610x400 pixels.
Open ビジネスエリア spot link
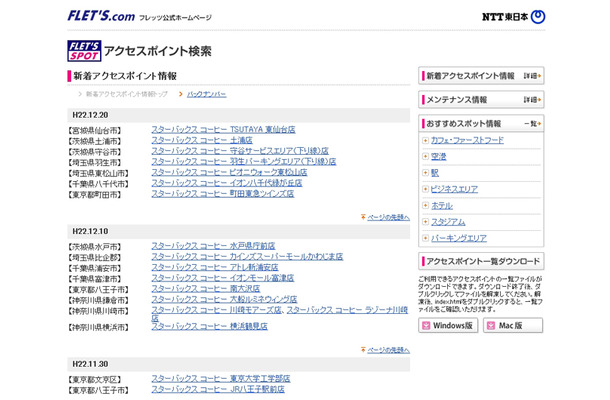tap(454, 189)
